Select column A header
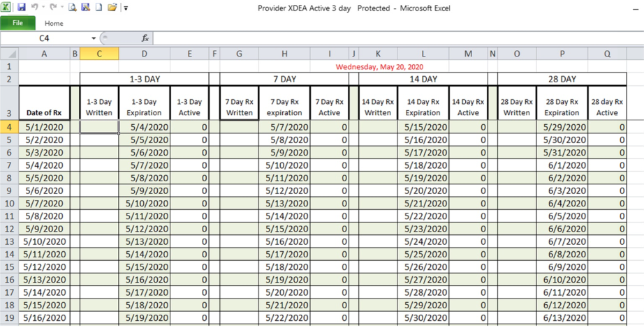The image size is (644, 330). coord(45,54)
